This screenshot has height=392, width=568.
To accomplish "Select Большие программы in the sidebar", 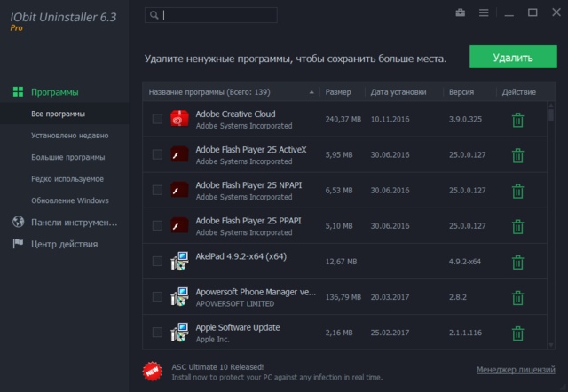I will pyautogui.click(x=68, y=157).
